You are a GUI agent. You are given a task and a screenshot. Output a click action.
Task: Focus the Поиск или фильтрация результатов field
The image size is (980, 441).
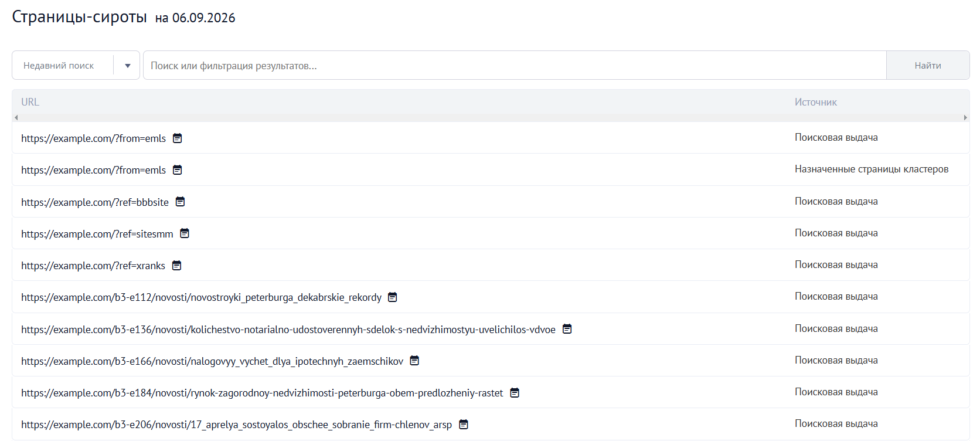pos(515,65)
